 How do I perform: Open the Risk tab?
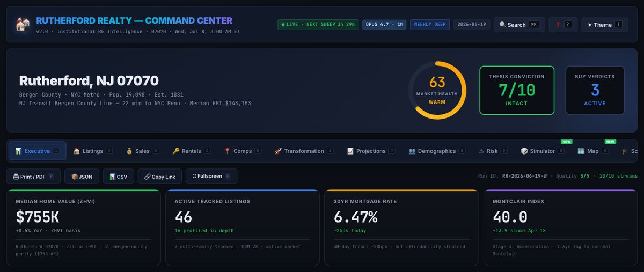point(493,151)
